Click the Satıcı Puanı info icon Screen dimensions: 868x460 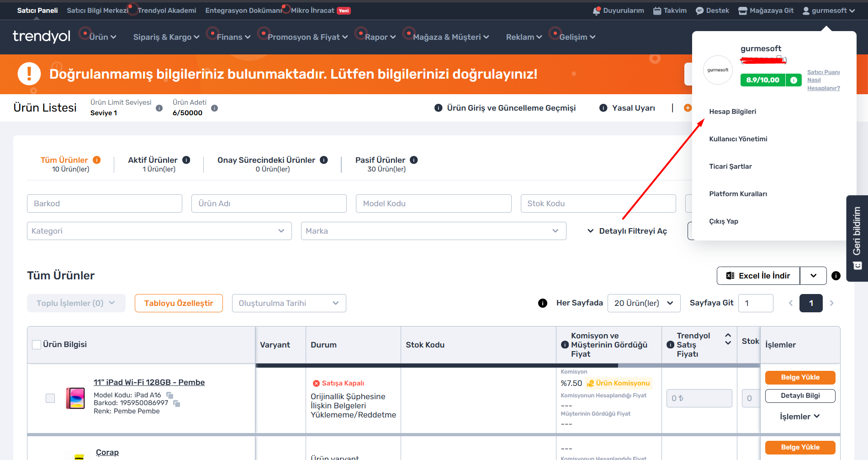[794, 80]
